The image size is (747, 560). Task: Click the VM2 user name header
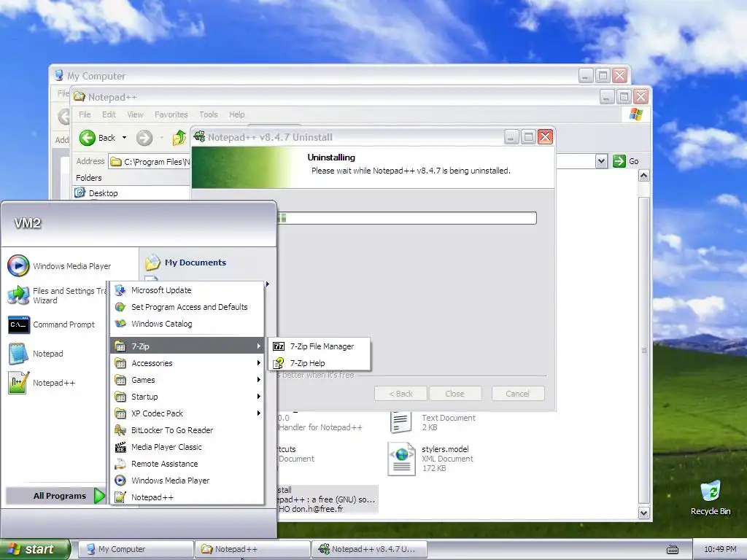(x=28, y=223)
